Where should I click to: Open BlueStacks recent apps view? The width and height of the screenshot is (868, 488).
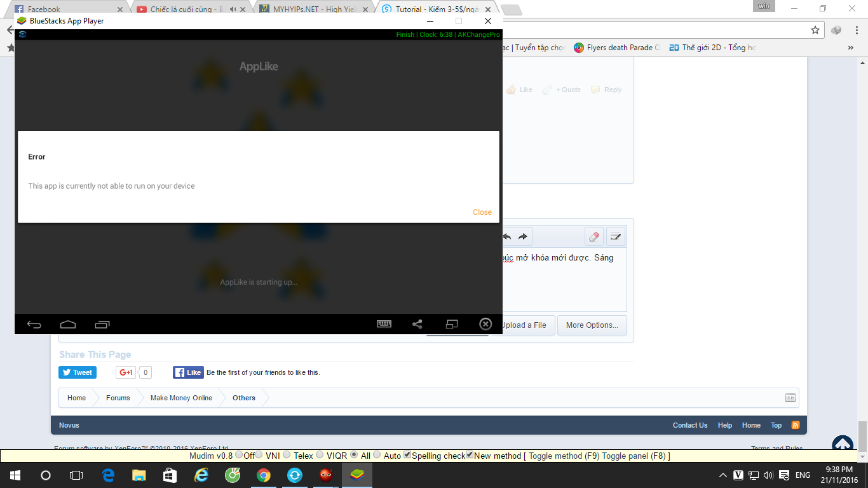pyautogui.click(x=102, y=325)
